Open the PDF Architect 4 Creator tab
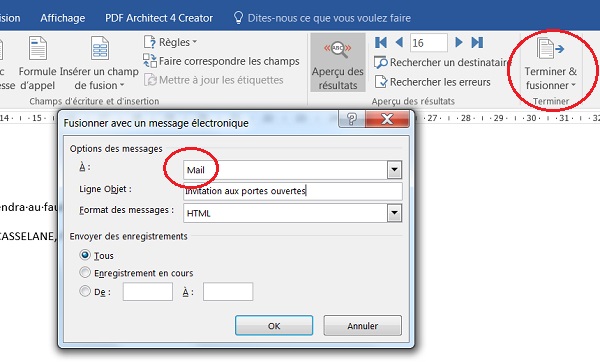 [x=159, y=18]
